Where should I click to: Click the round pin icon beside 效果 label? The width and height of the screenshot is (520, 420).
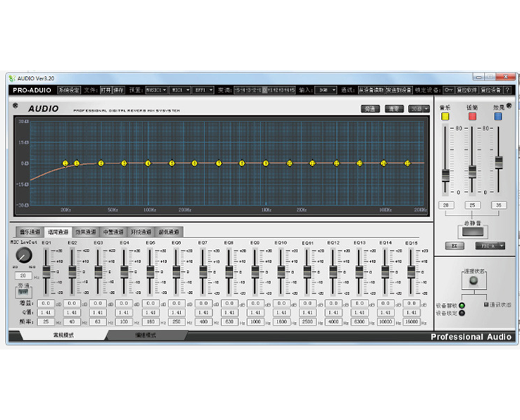pos(509,106)
